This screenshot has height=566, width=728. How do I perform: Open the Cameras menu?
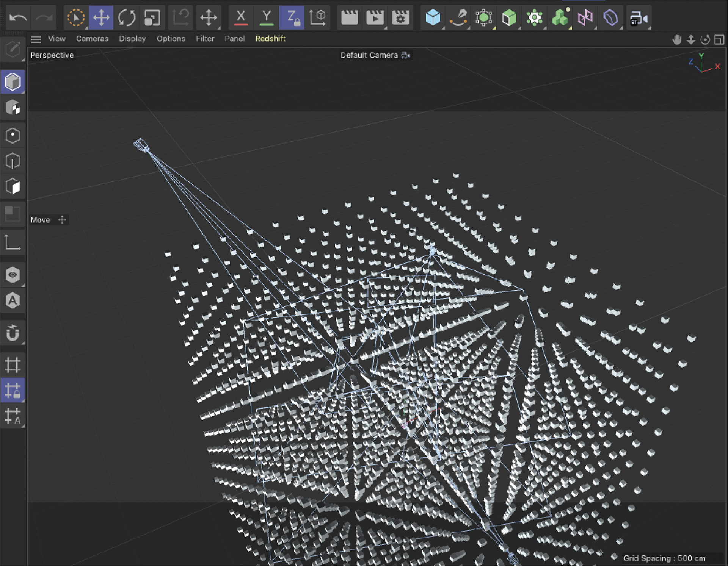pyautogui.click(x=92, y=39)
